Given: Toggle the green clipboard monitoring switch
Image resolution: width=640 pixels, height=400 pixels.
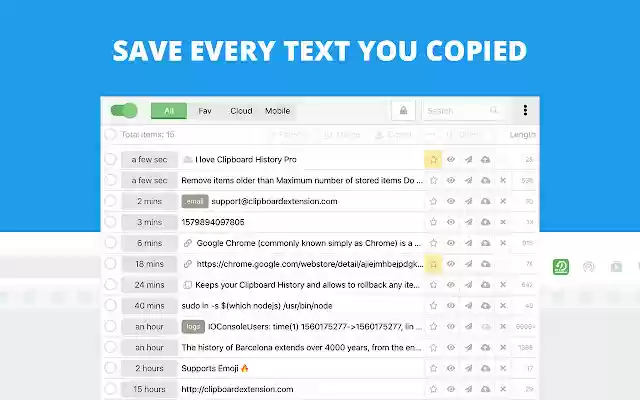Looking at the screenshot, I should [x=124, y=110].
